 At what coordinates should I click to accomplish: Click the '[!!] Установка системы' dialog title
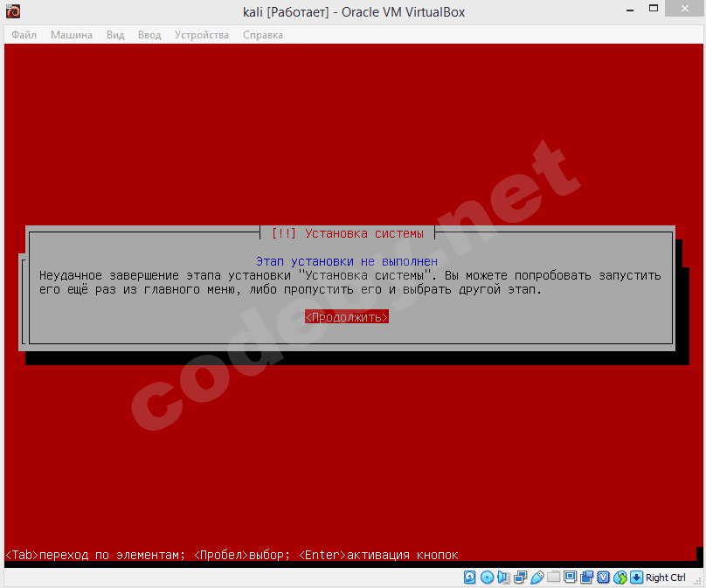coord(347,233)
